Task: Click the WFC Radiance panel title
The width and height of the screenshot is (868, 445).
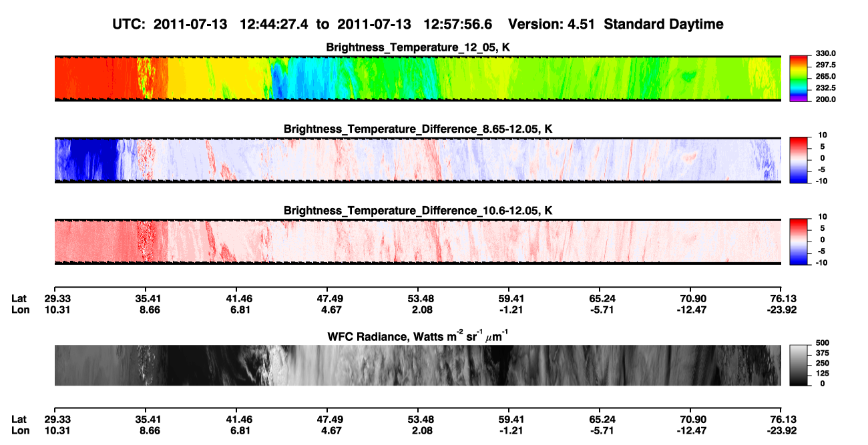Action: 418,336
